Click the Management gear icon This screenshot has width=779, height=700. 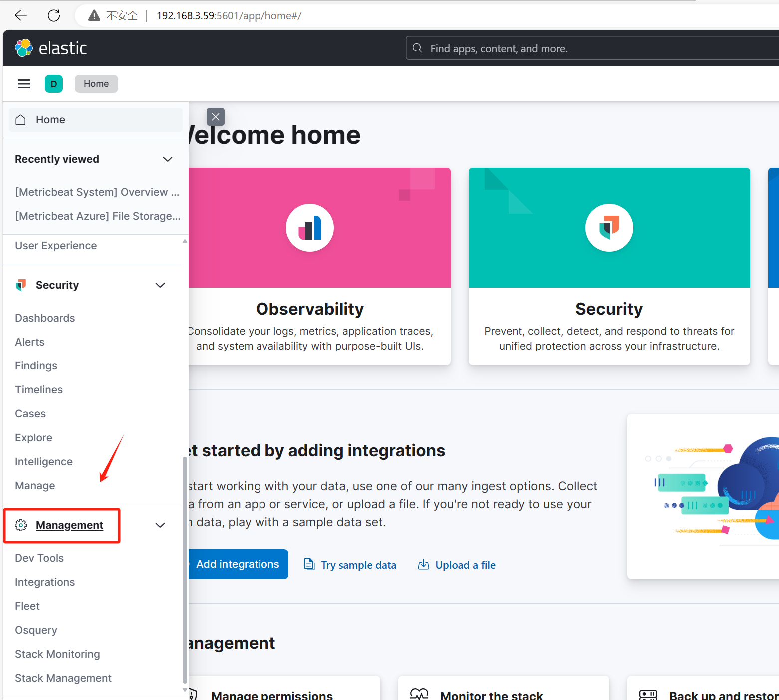(x=21, y=525)
